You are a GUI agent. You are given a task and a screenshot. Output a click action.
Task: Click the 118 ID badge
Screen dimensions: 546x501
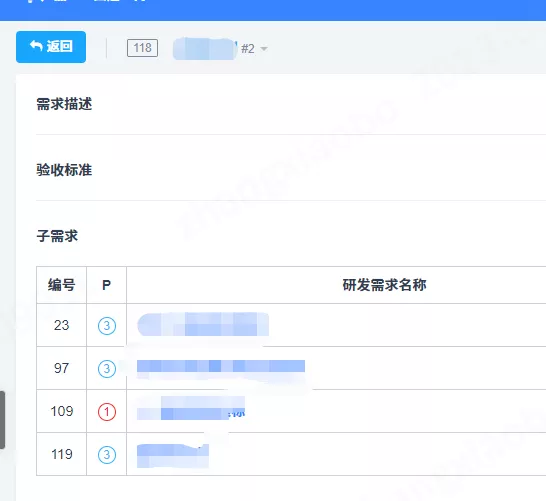tap(142, 48)
